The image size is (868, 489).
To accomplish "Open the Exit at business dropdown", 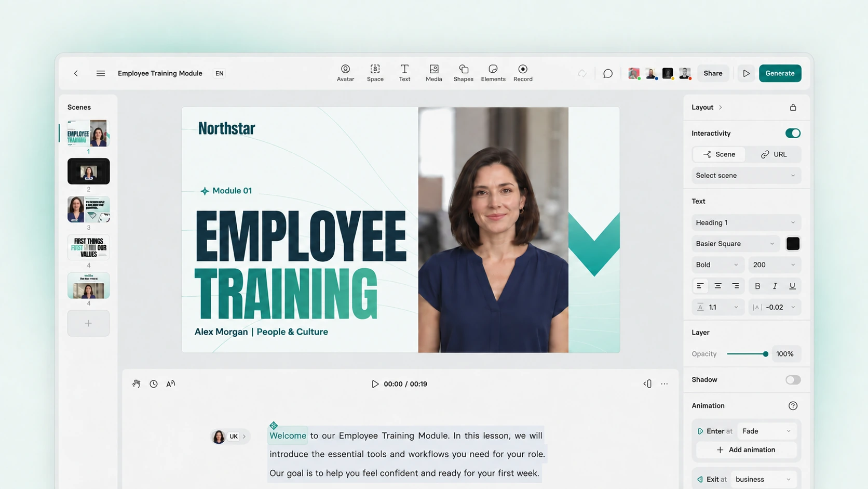I will (763, 479).
